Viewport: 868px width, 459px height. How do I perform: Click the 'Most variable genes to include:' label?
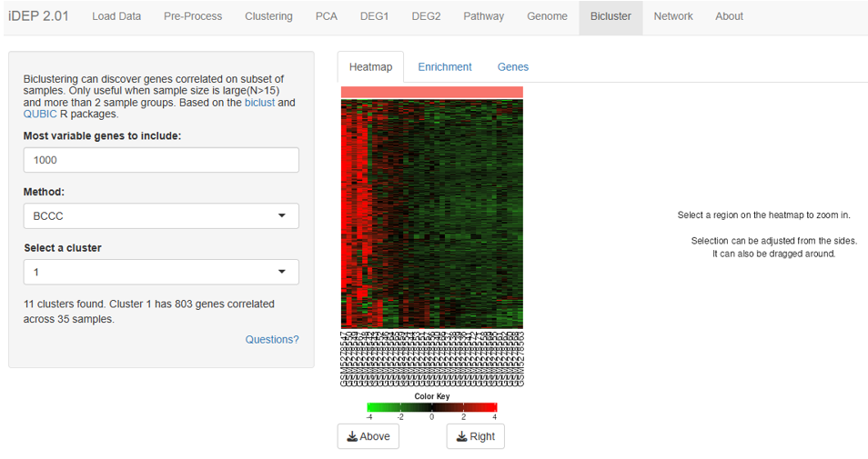coord(102,136)
